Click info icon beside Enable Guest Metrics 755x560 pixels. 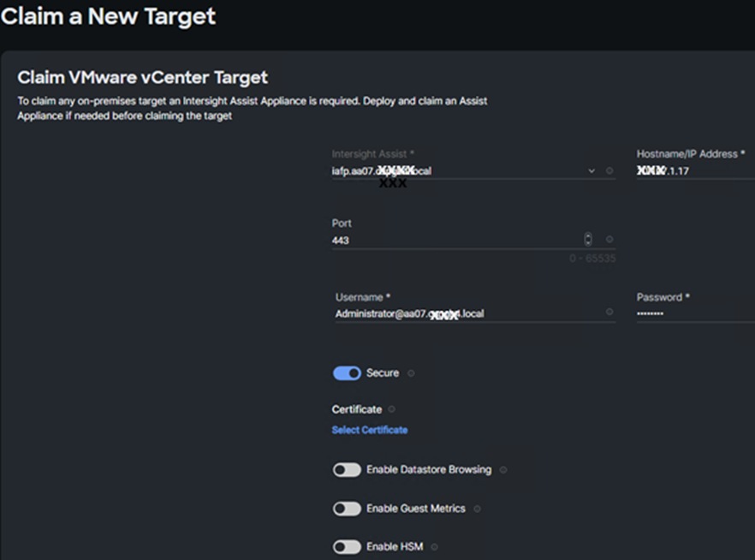click(478, 509)
